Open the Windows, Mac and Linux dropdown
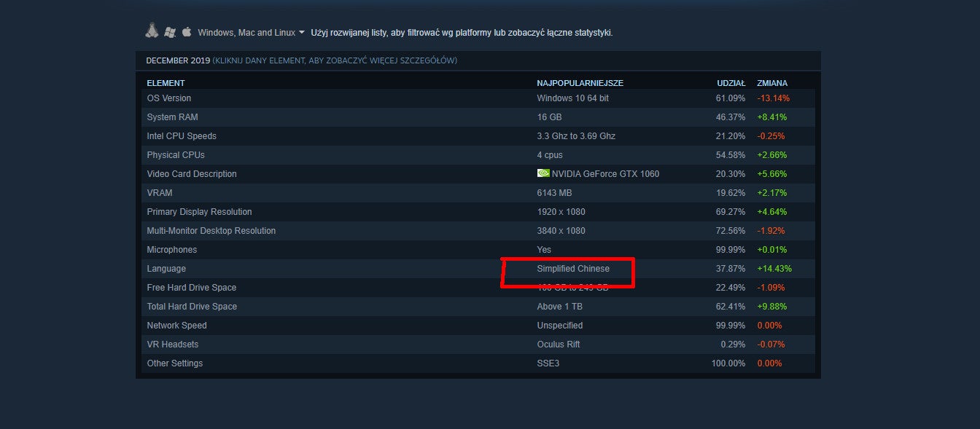Viewport: 980px width, 429px height. click(x=251, y=33)
